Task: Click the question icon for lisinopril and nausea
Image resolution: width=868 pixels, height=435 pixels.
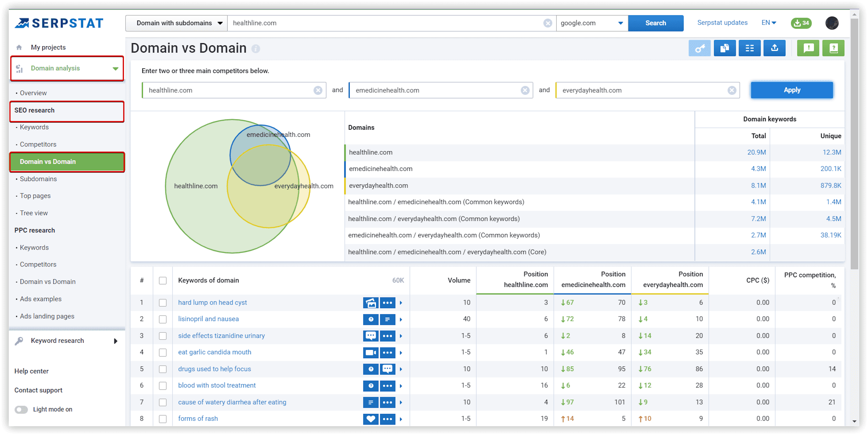Action: [x=371, y=319]
